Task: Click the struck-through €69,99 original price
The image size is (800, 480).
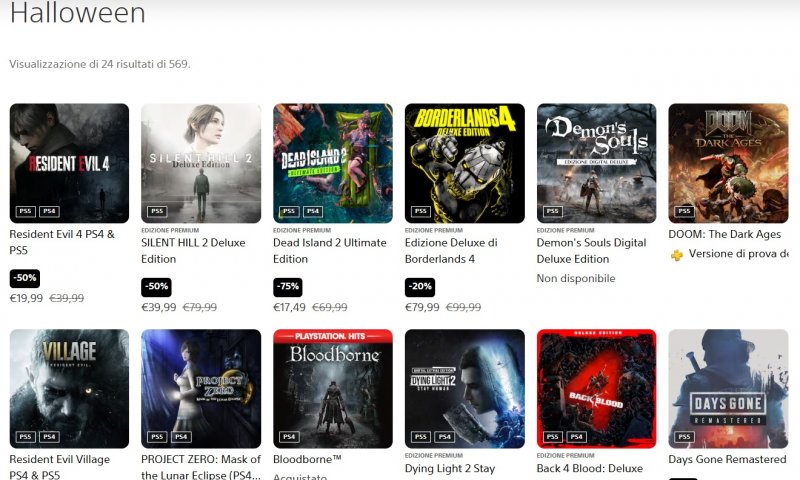Action: click(330, 307)
